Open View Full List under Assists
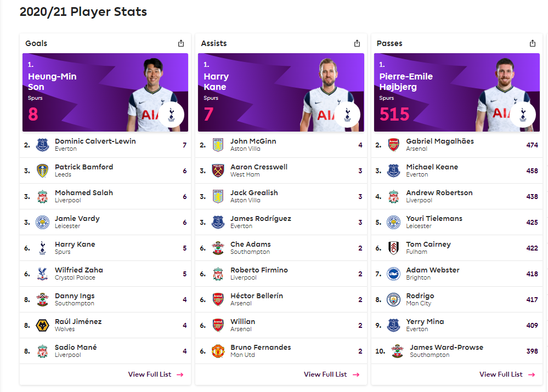The image size is (548, 392). (331, 374)
